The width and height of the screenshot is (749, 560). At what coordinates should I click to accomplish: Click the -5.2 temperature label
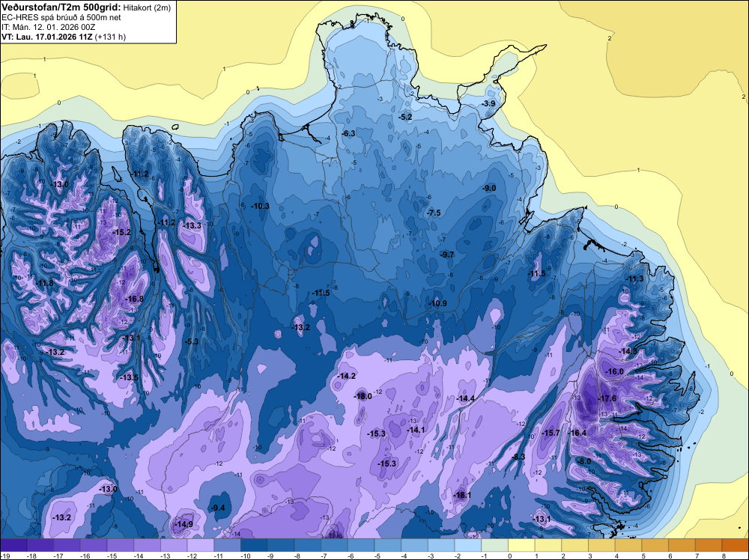(405, 117)
